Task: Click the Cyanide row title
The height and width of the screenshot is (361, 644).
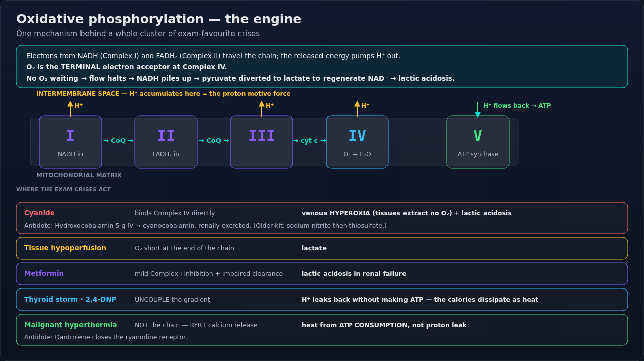Action: coord(39,213)
